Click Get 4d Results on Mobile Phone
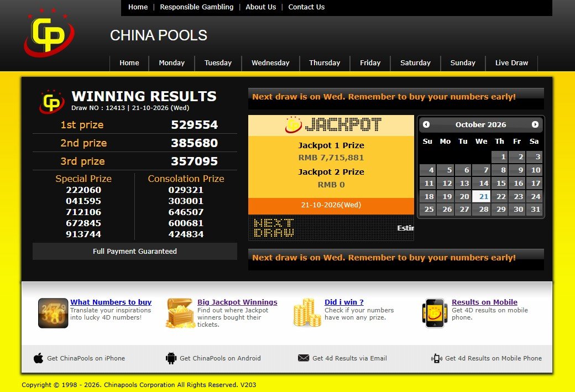The width and height of the screenshot is (575, 392). click(493, 358)
